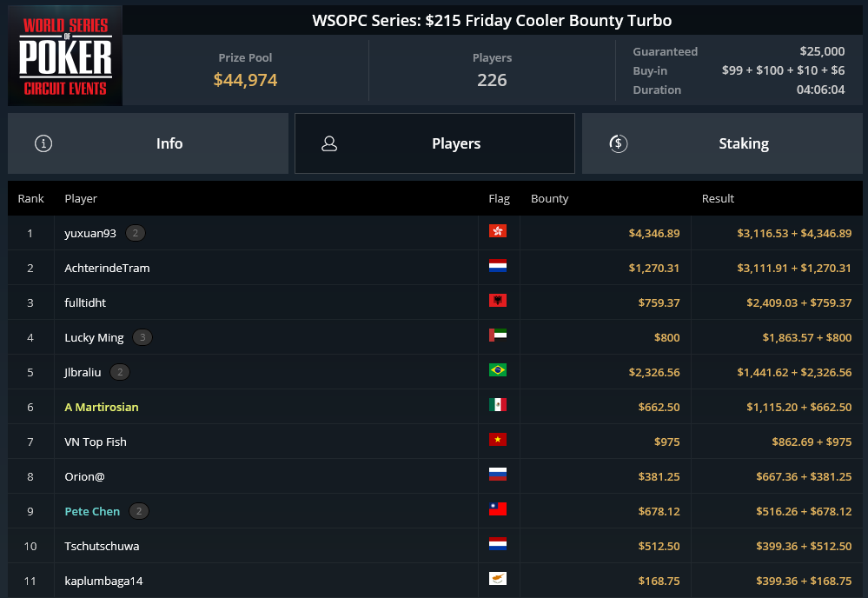Click the Guaranteed amount $25,000
868x598 pixels.
pos(822,51)
